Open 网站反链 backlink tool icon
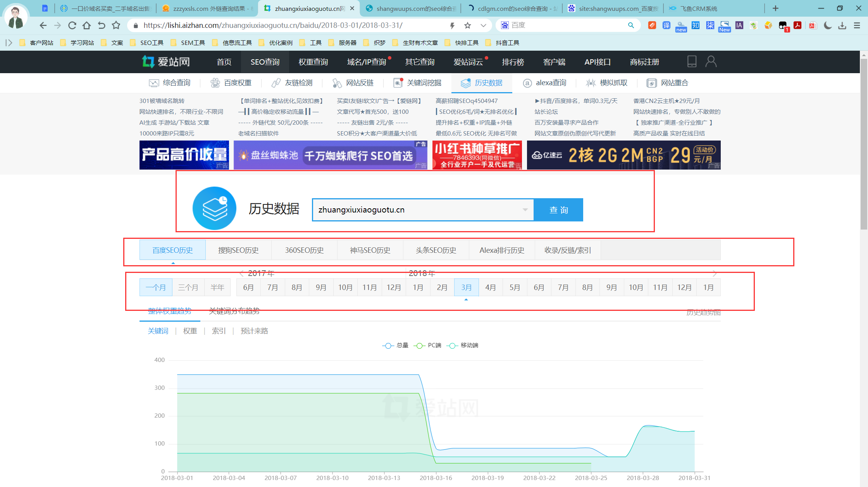 pos(336,82)
